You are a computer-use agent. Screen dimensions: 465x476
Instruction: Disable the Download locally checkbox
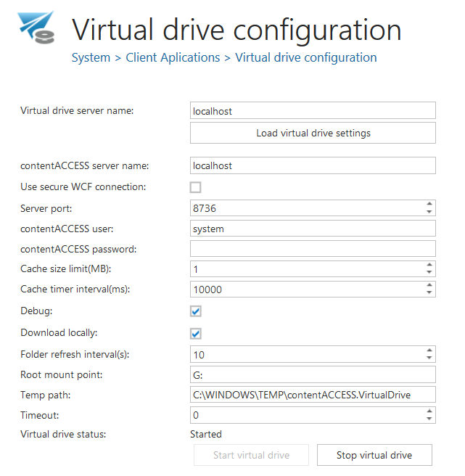(x=196, y=334)
